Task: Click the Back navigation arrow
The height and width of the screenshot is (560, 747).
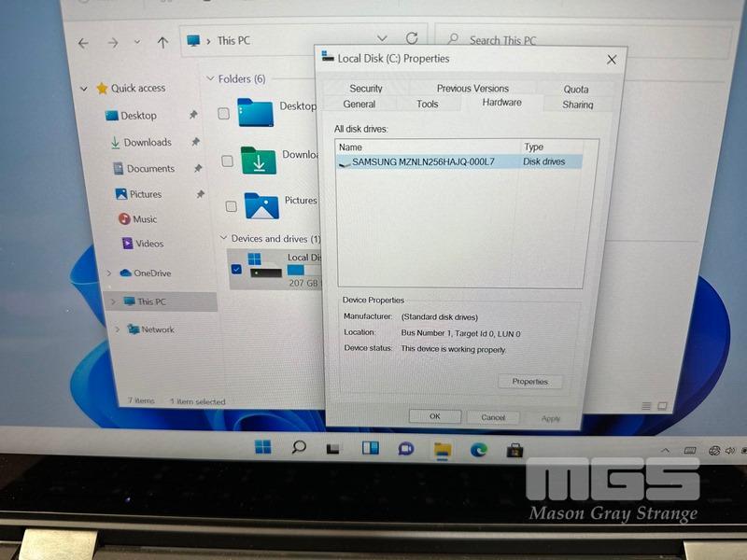Action: [83, 43]
